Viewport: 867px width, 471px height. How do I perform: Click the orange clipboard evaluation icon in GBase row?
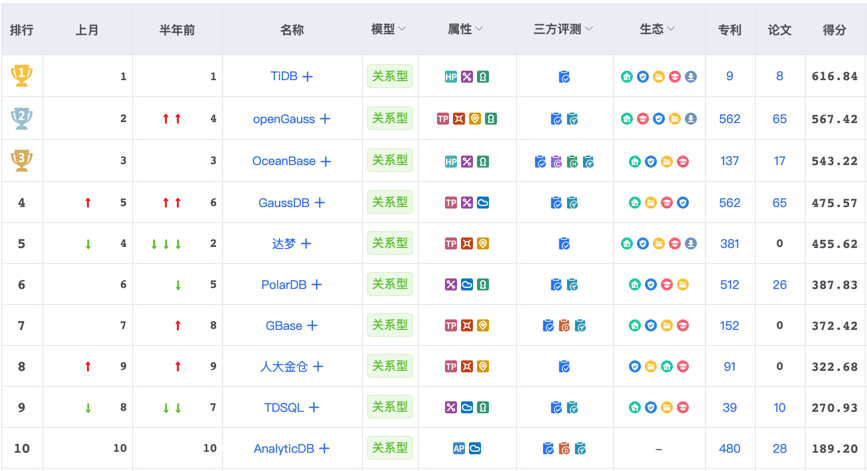pos(564,326)
